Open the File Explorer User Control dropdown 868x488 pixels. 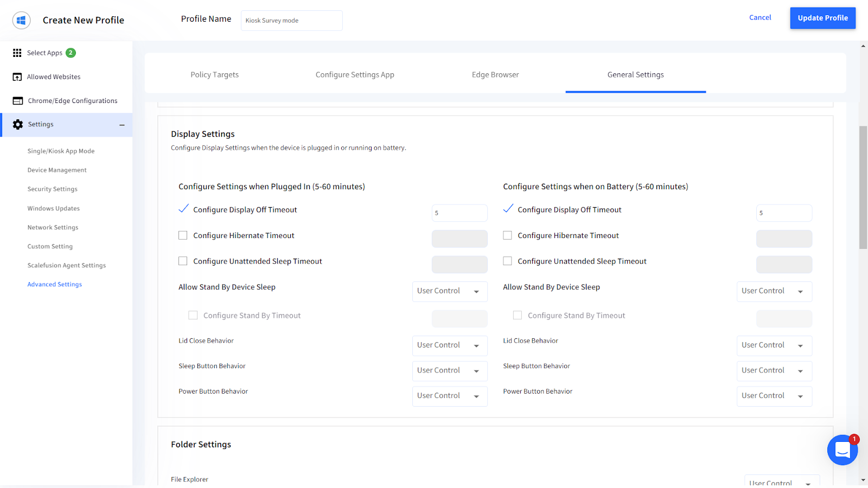point(781,481)
